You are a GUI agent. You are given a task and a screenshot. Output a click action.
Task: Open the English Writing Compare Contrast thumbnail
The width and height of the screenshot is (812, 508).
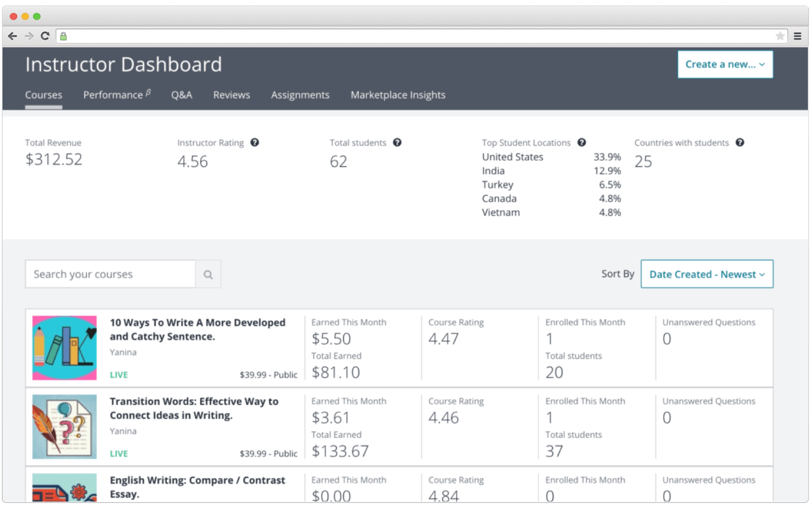pyautogui.click(x=64, y=488)
